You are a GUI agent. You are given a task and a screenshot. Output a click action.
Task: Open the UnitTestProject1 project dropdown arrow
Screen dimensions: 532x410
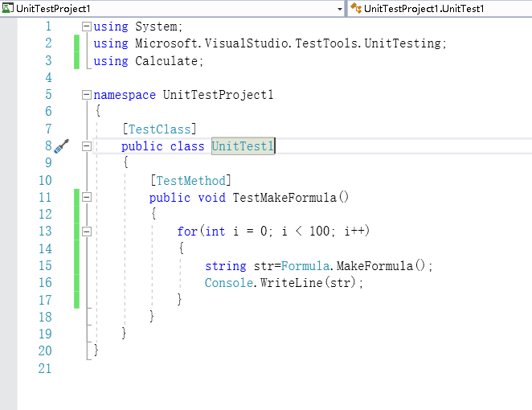point(340,9)
